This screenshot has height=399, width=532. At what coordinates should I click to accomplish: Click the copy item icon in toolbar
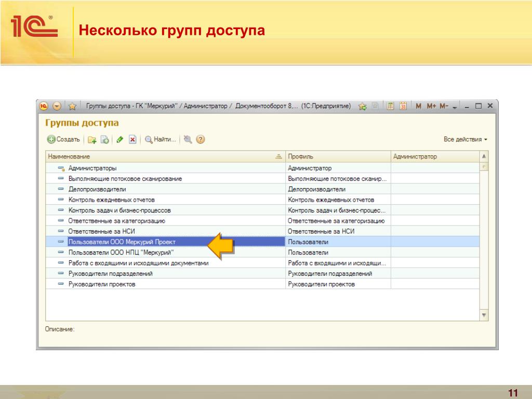105,139
